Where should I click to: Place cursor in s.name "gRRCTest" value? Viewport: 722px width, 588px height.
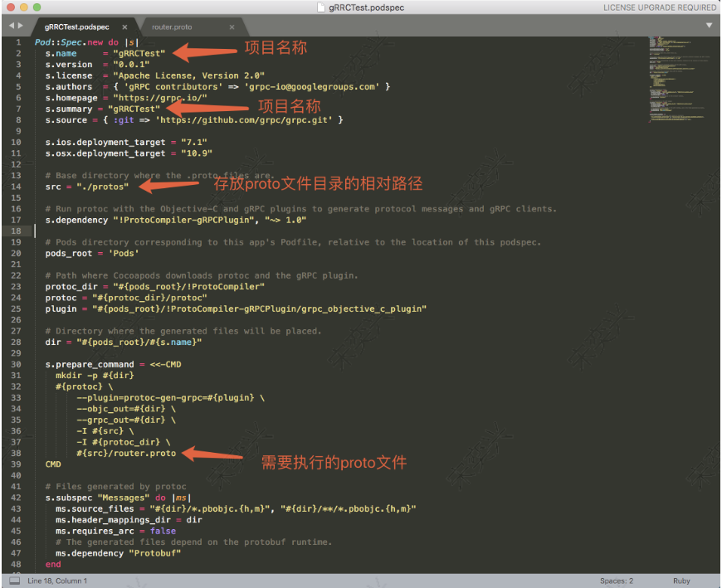pos(139,53)
